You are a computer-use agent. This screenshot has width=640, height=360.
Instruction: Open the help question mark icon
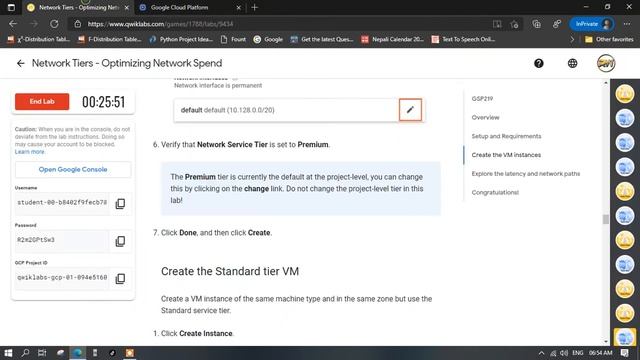pyautogui.click(x=539, y=63)
